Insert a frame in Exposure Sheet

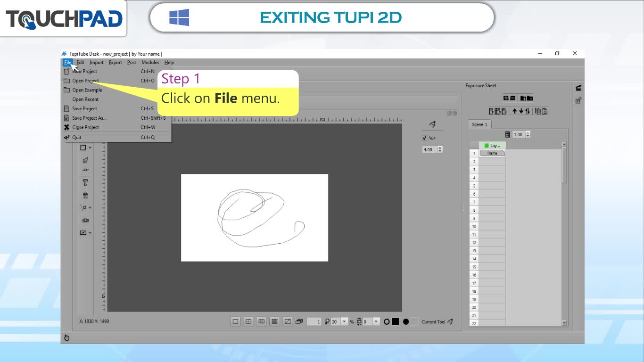(x=491, y=111)
